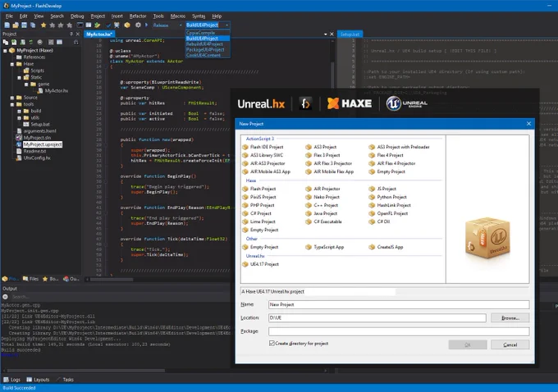Click the Cancel button in dialog
Image resolution: width=558 pixels, height=392 pixels.
[x=510, y=344]
